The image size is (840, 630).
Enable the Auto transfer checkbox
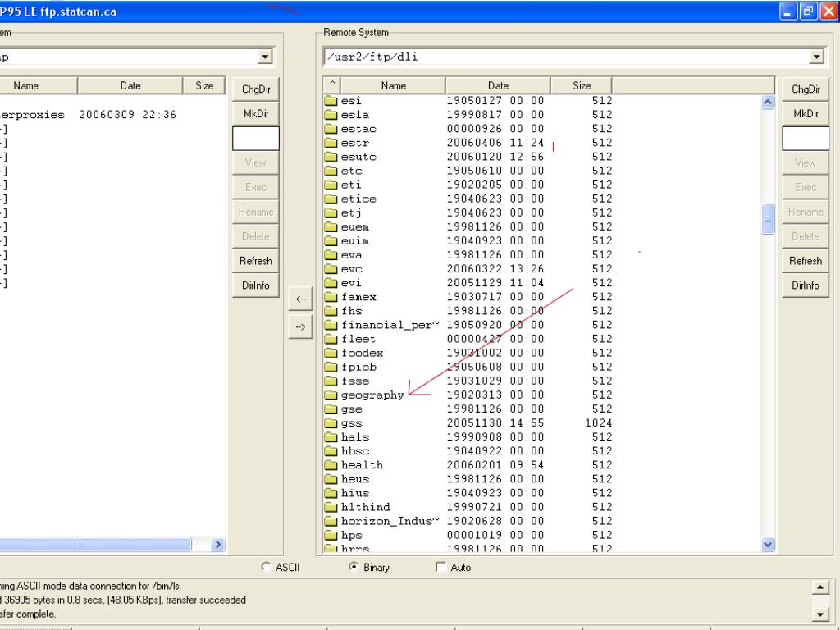click(441, 567)
